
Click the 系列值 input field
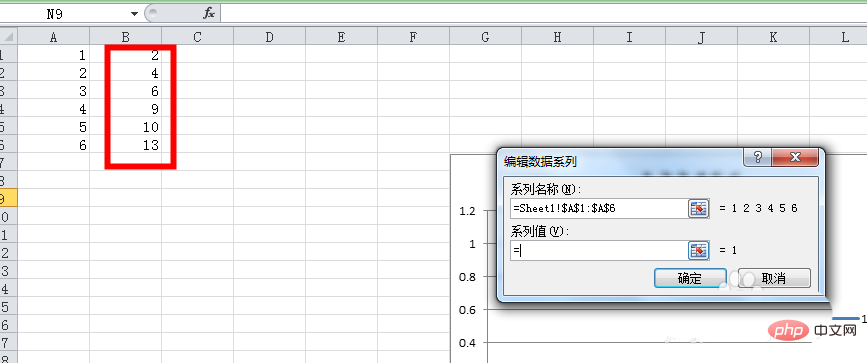tap(599, 251)
